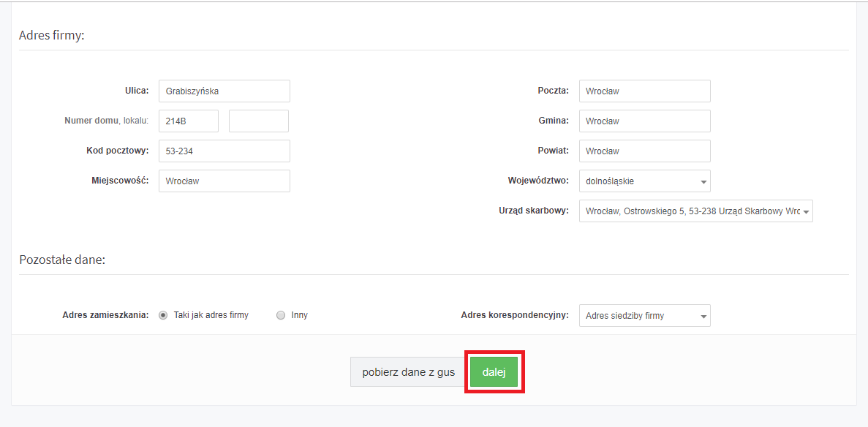Click the 'pobierz dane z gus' button
868x427 pixels.
[409, 372]
